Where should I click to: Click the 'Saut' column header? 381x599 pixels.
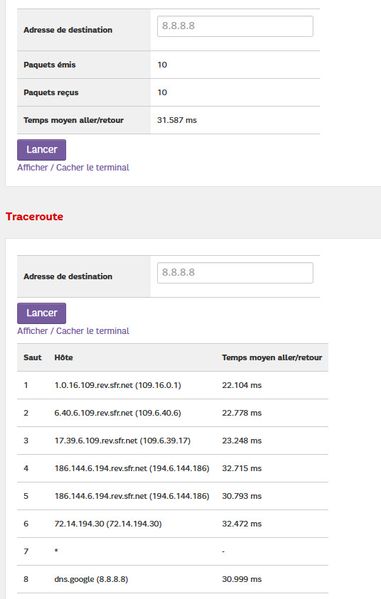[x=32, y=358]
